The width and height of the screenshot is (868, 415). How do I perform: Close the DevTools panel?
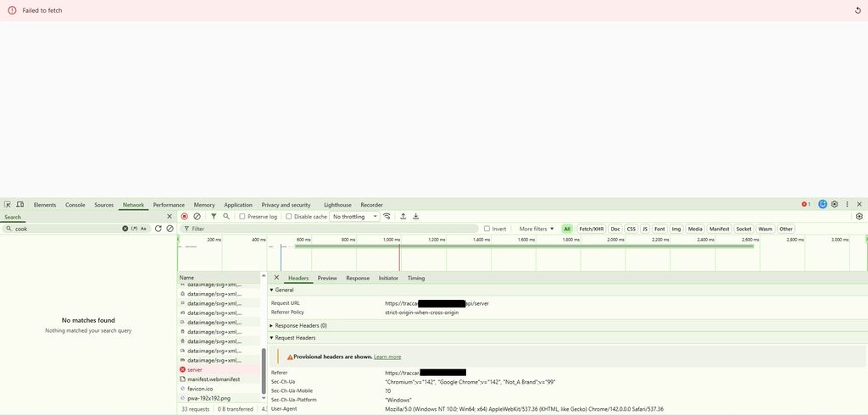(x=860, y=204)
